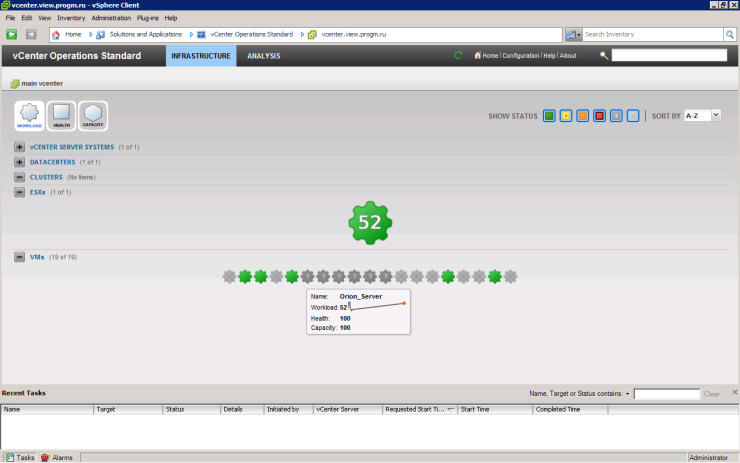Toggle the orange status filter
This screenshot has height=463, width=740.
[582, 116]
